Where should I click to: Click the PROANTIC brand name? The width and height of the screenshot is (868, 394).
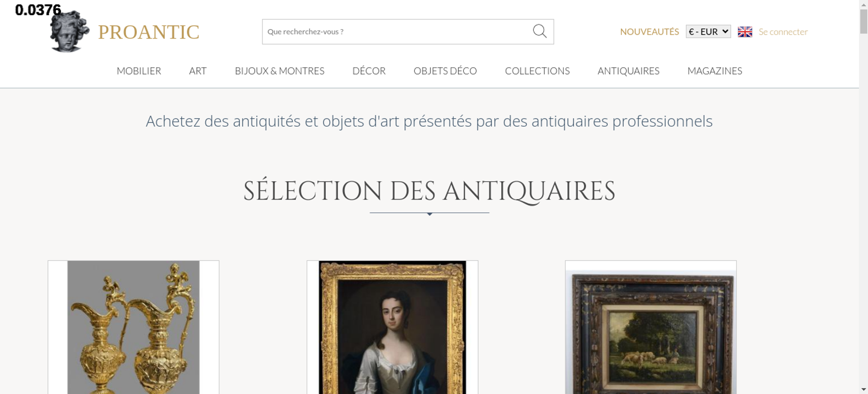tap(148, 32)
